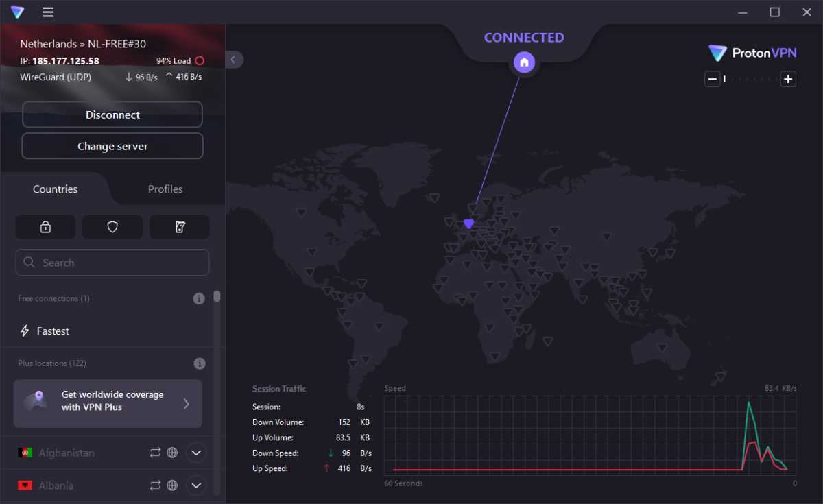Click the globe icon next to Afghanistan
The image size is (823, 504).
point(171,453)
